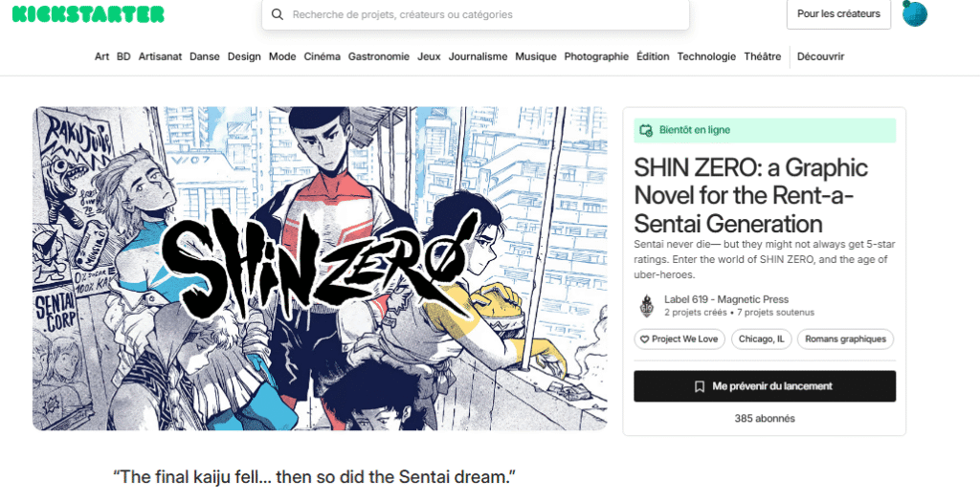Focus the project search field

476,14
